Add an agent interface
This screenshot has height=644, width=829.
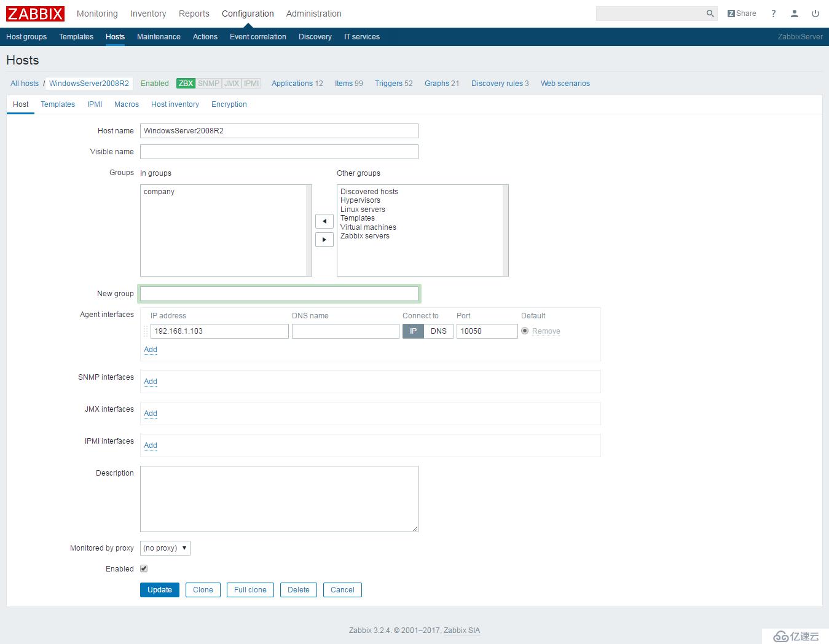click(x=151, y=350)
